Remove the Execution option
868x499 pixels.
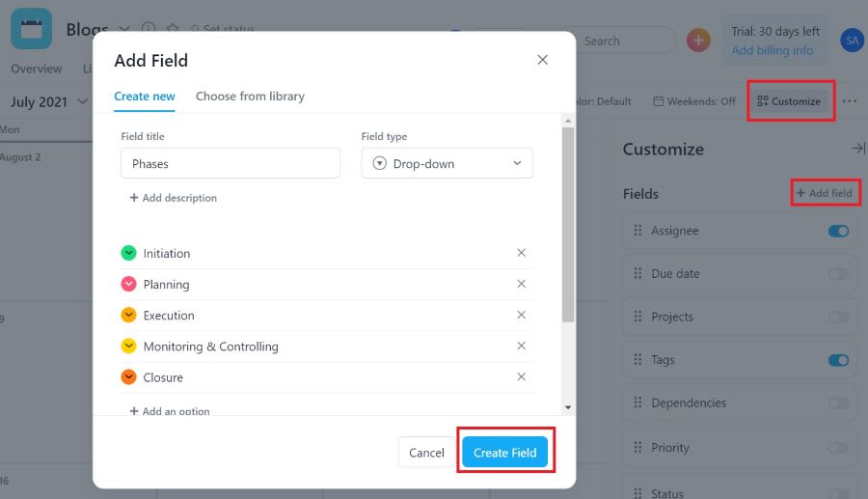pyautogui.click(x=521, y=315)
